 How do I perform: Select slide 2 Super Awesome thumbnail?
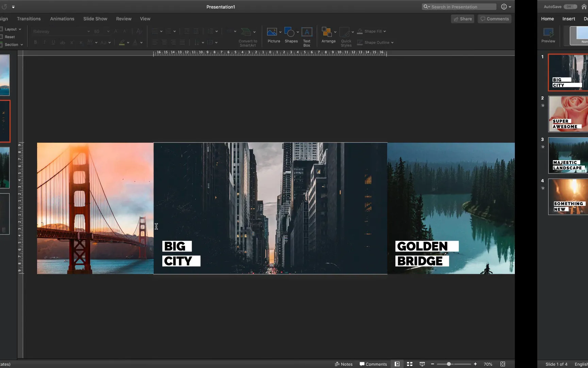(x=568, y=114)
